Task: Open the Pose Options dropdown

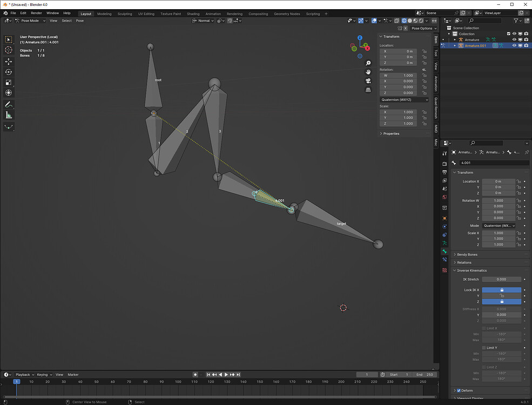Action: click(424, 29)
